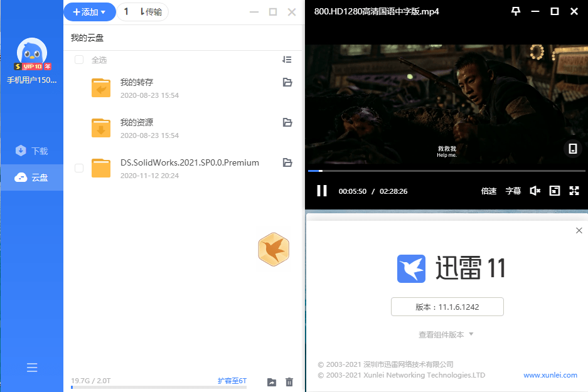Click the golden bird floating icon
Image resolution: width=588 pixels, height=392 pixels.
click(x=274, y=250)
